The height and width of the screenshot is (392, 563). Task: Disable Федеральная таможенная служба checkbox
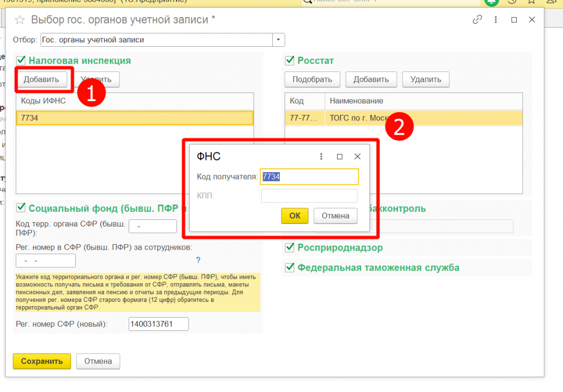(290, 267)
